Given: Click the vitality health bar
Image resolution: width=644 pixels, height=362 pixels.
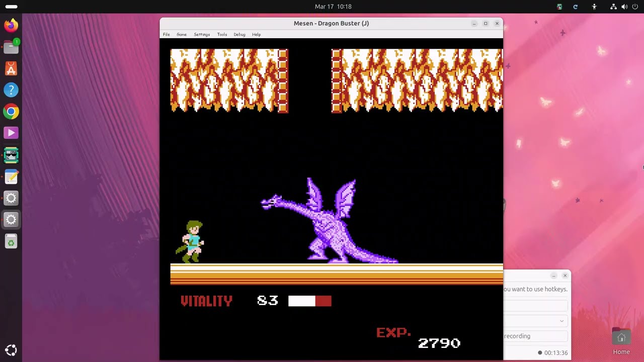Looking at the screenshot, I should pos(309,301).
